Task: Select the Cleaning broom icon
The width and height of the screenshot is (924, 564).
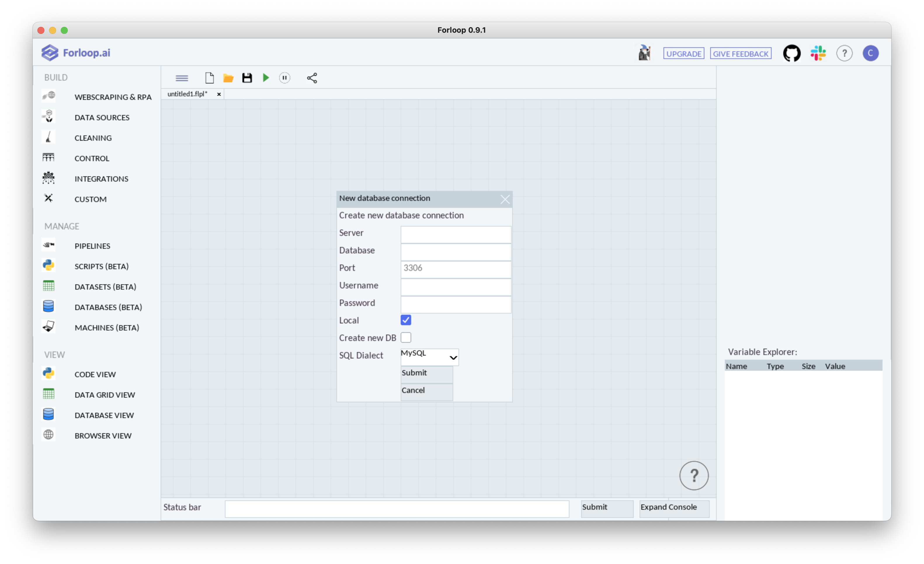Action: 48,137
